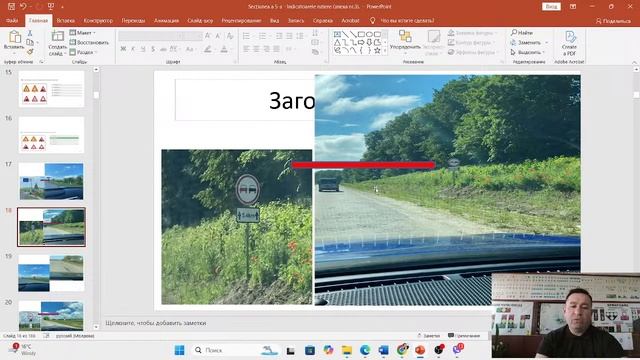This screenshot has height=360, width=640.
Task: Toggle Примечания comments in status bar
Action: [464, 336]
